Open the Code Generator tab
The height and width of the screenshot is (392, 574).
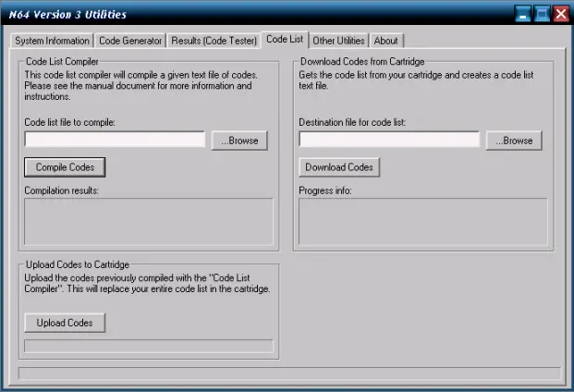click(x=130, y=41)
